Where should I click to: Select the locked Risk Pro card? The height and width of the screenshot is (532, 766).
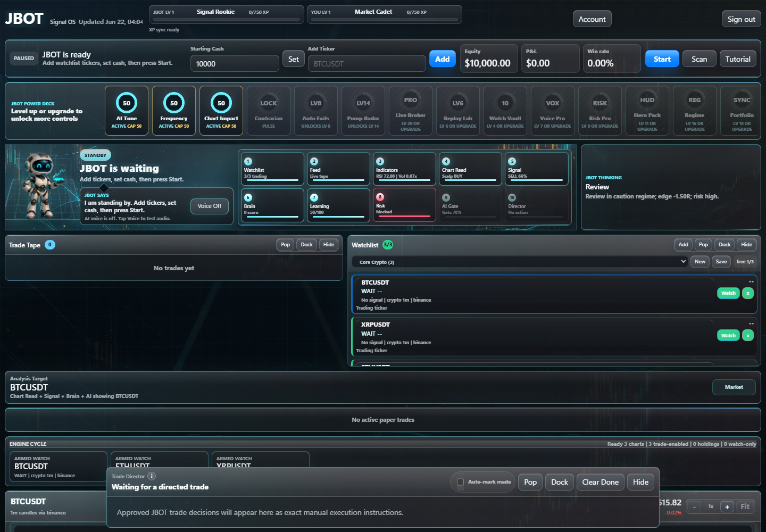pyautogui.click(x=600, y=111)
